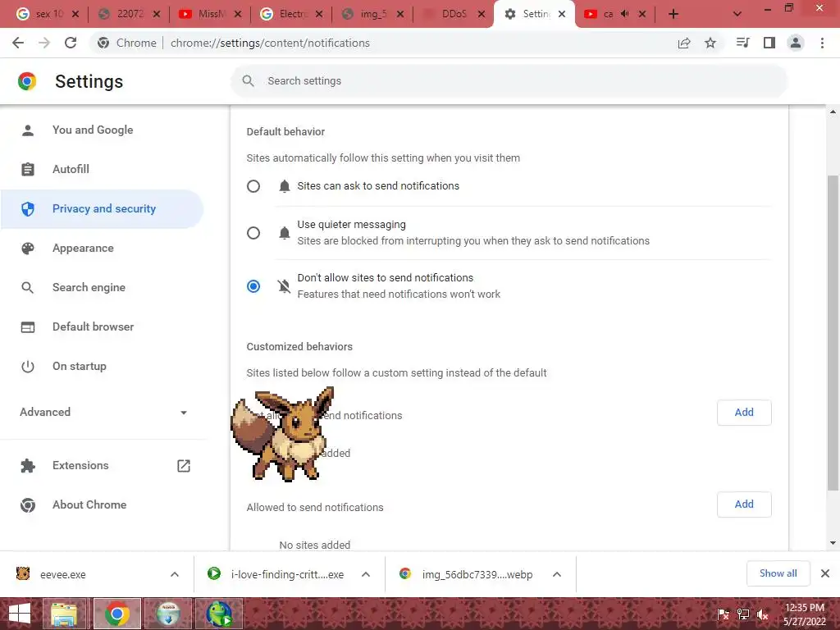The image size is (840, 630).
Task: Click Action Center flag tray icon
Action: tap(724, 614)
